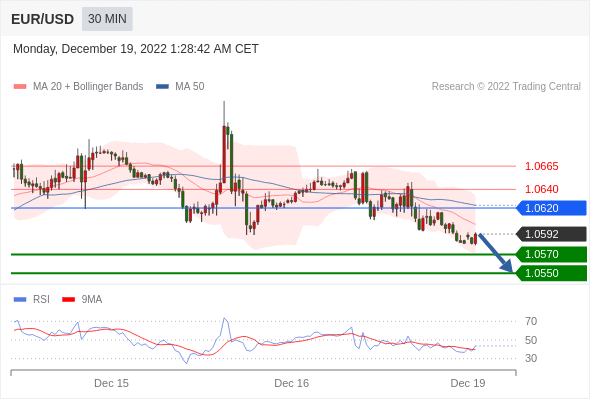Click the Dec 16 date axis label

point(292,383)
